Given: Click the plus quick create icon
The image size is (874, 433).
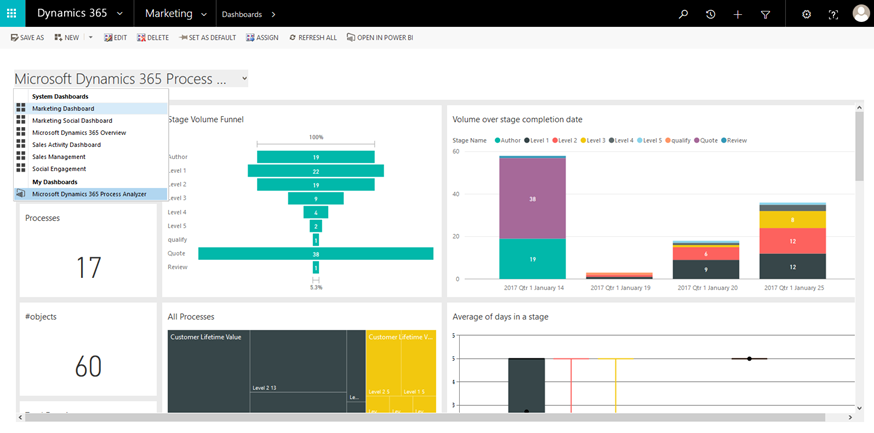Looking at the screenshot, I should pos(738,14).
